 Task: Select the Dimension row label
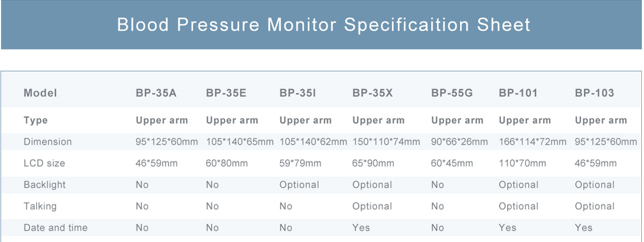click(48, 142)
